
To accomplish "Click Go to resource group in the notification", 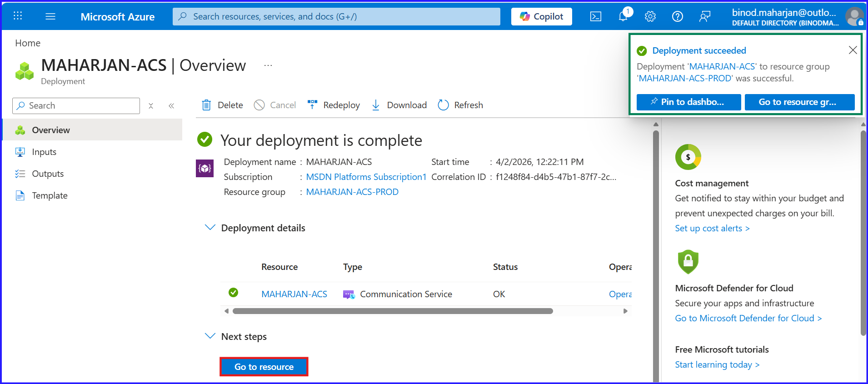I will tap(799, 102).
